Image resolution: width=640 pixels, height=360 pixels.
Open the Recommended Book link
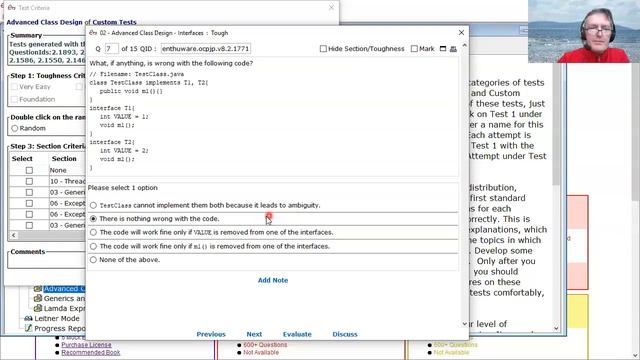[x=91, y=353]
